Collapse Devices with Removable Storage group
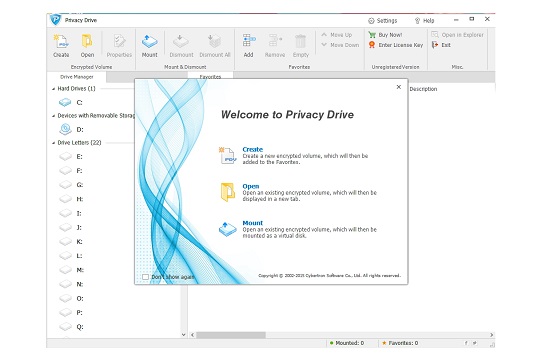This screenshot has width=550, height=364. point(54,116)
